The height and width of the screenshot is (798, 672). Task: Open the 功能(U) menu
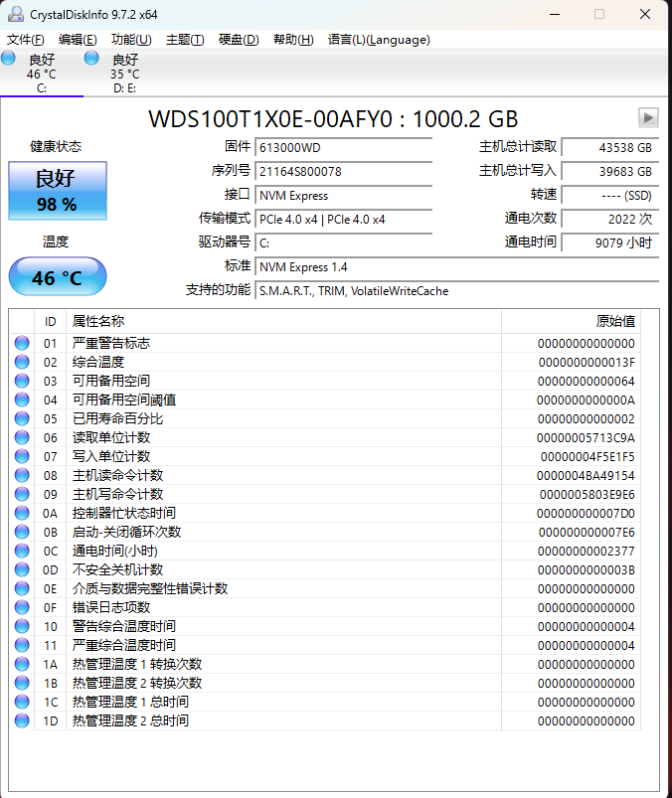coord(131,40)
